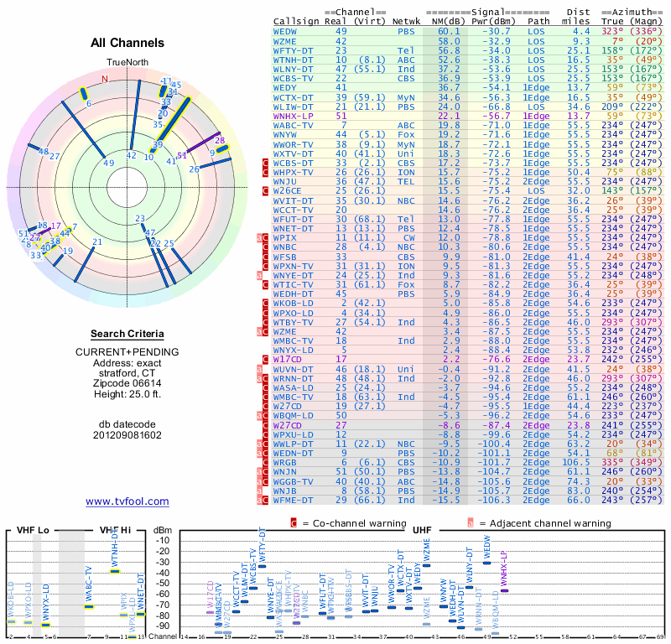This screenshot has height=644, width=671.
Task: Click the W17CD purple callsign row
Action: point(468,360)
